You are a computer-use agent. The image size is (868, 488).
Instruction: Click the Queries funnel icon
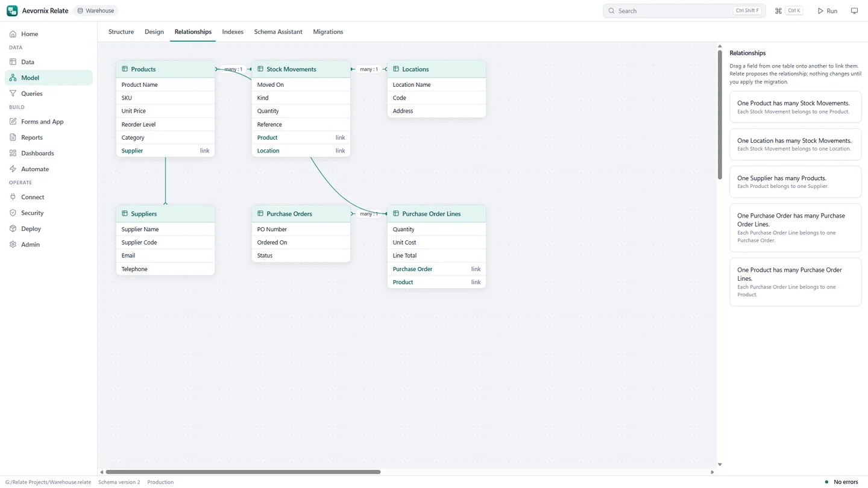click(13, 93)
